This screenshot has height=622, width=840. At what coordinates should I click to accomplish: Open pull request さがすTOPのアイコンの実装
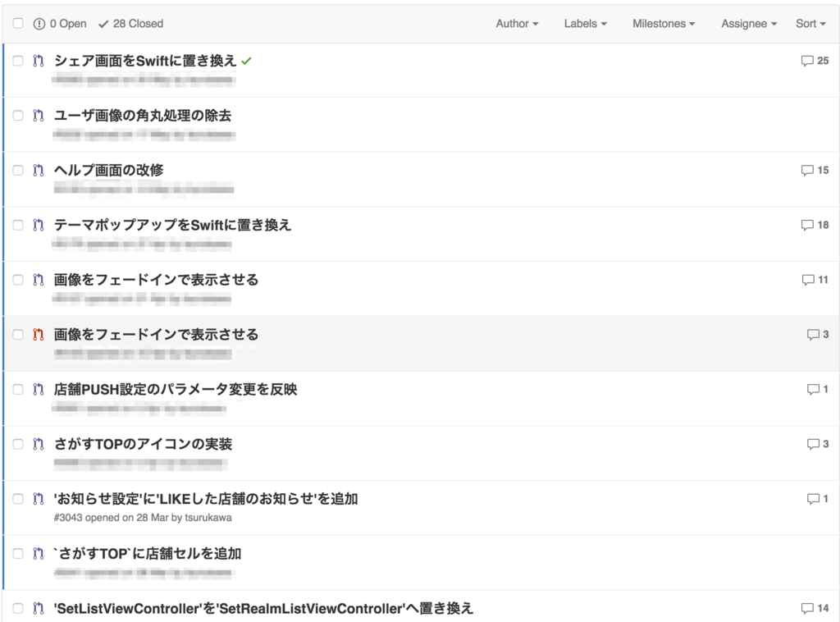click(x=143, y=444)
